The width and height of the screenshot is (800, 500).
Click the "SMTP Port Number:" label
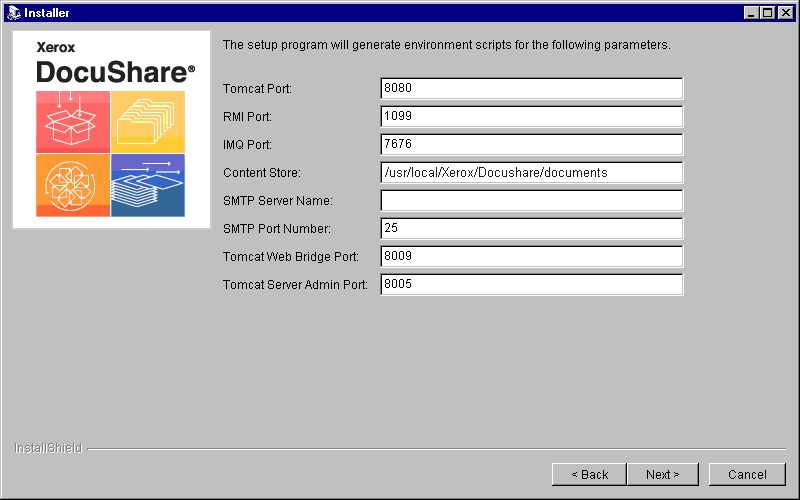pos(277,229)
